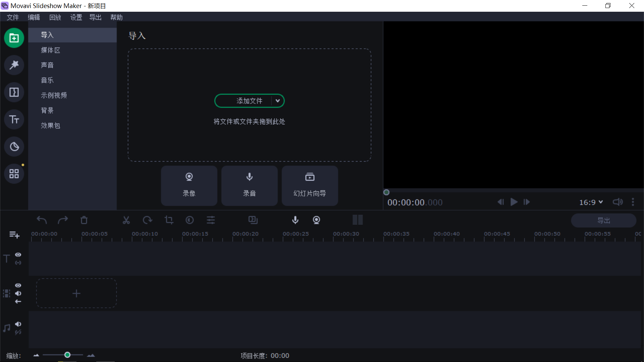Open the Titles text tab
The width and height of the screenshot is (644, 362).
coord(14,119)
